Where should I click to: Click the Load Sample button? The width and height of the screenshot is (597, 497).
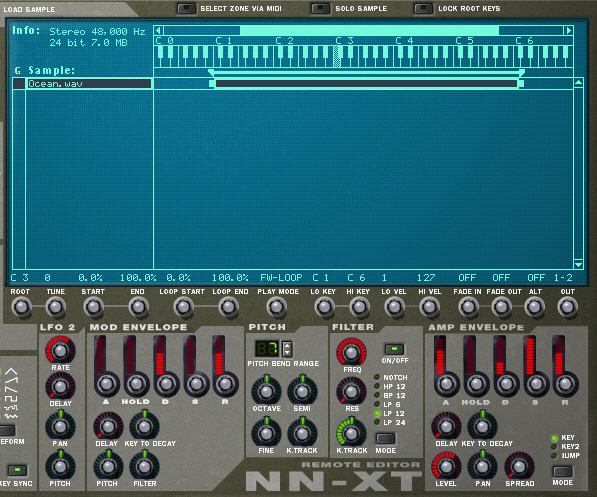click(29, 10)
